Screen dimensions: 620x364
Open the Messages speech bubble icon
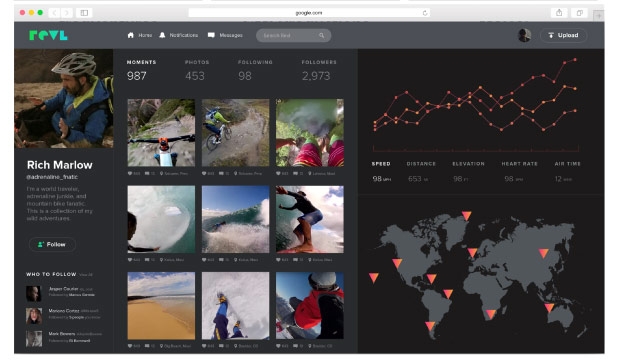point(211,35)
